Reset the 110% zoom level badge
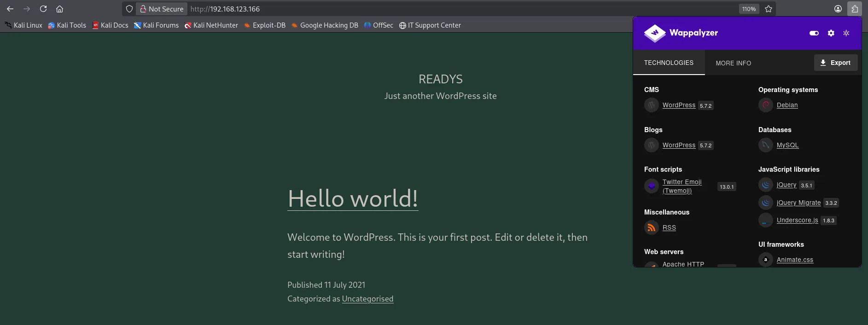The height and width of the screenshot is (325, 868). [749, 9]
